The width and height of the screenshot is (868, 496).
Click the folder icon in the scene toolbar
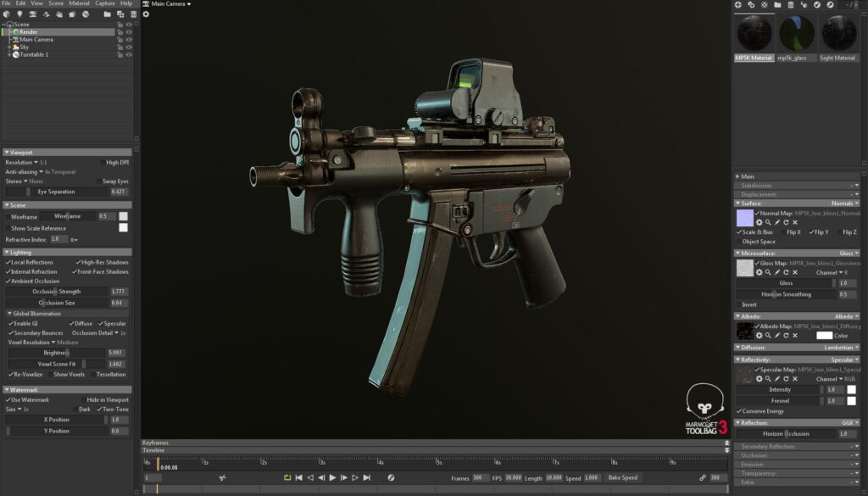(x=107, y=14)
